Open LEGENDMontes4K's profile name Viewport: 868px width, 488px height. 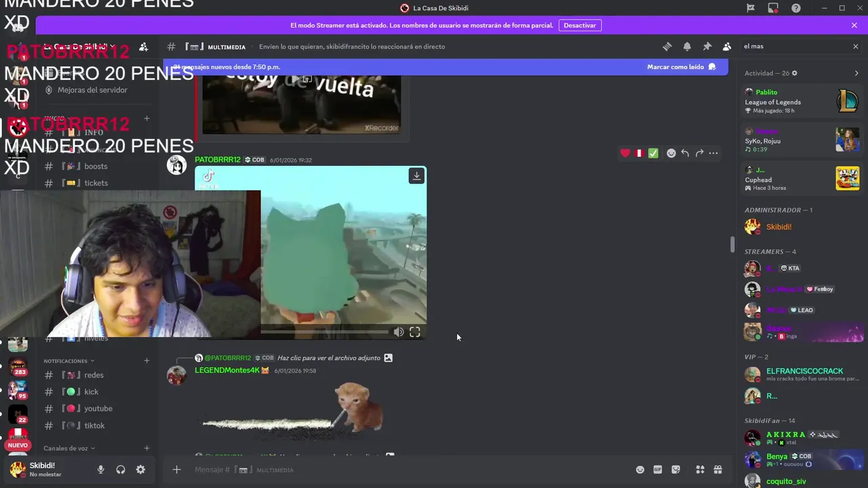[x=227, y=371]
